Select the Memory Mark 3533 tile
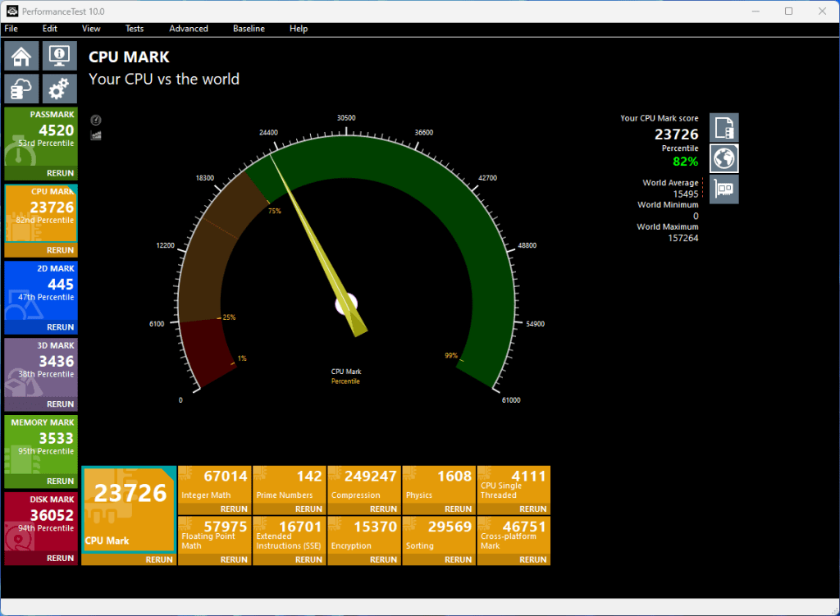This screenshot has height=616, width=840. point(41,445)
